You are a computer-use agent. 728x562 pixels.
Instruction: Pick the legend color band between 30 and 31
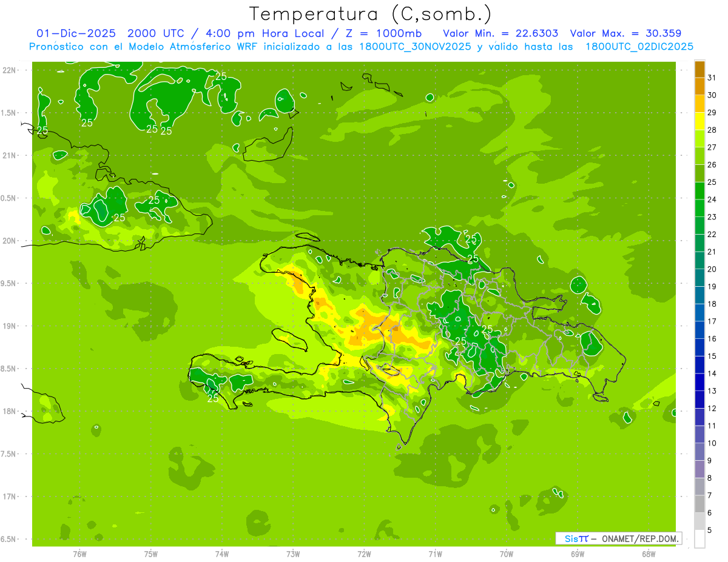[699, 86]
